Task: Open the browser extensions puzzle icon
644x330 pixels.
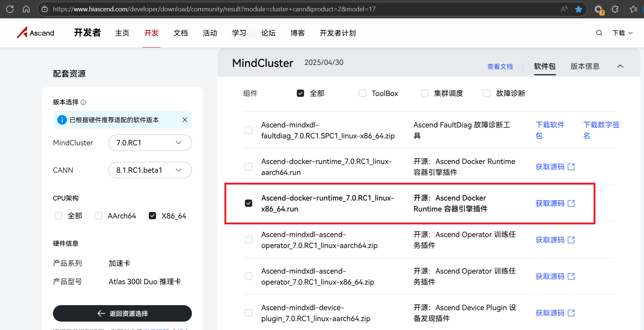Action: [x=615, y=9]
